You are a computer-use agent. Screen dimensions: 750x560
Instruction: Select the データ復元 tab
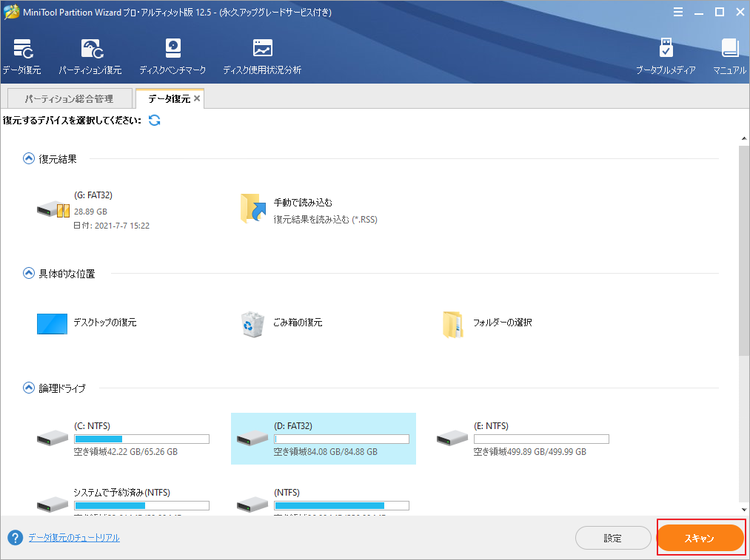pos(169,98)
